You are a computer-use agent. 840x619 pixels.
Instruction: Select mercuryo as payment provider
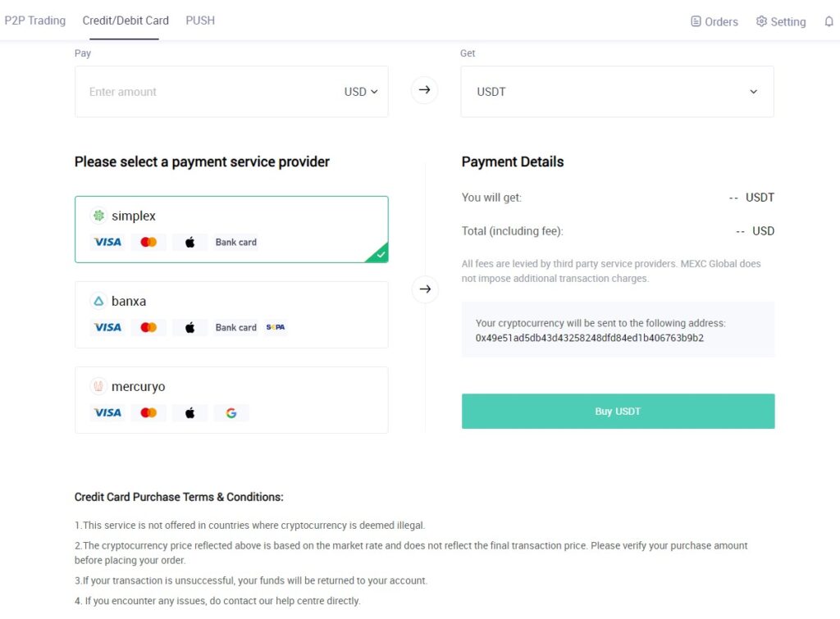[x=231, y=400]
